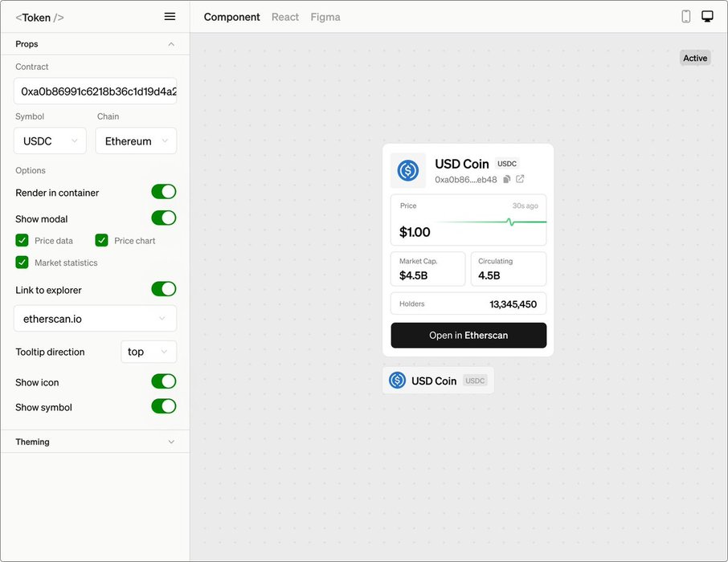Click the Open in Etherscan button
Viewport: 728px width, 562px height.
click(468, 336)
